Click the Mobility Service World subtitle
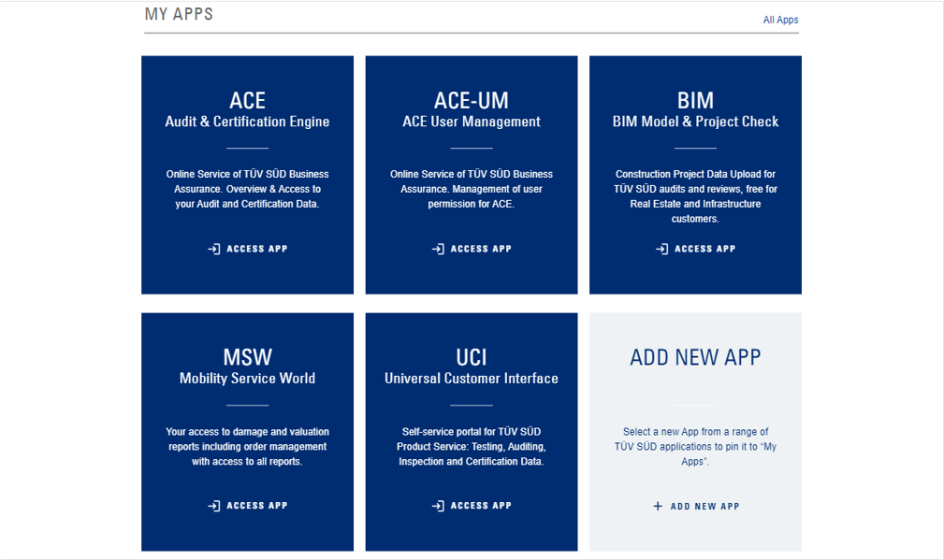 [x=247, y=379]
